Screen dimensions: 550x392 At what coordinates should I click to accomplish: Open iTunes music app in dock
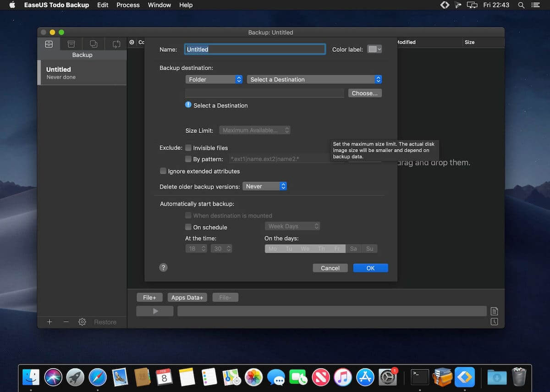[343, 377]
